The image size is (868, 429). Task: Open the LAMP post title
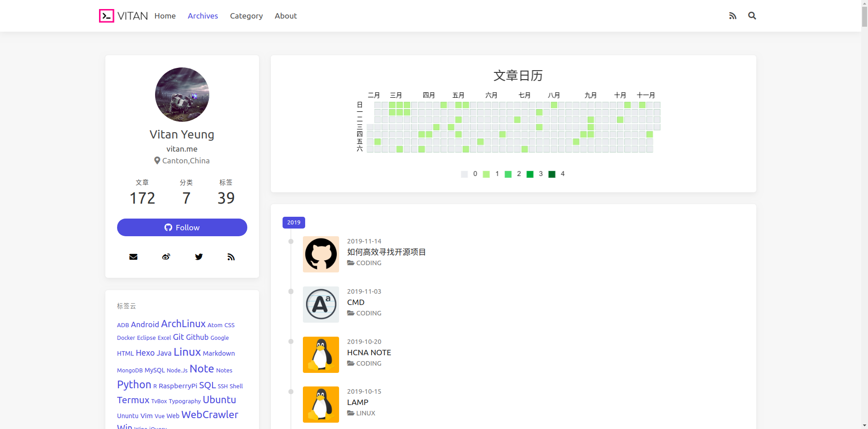(x=358, y=402)
